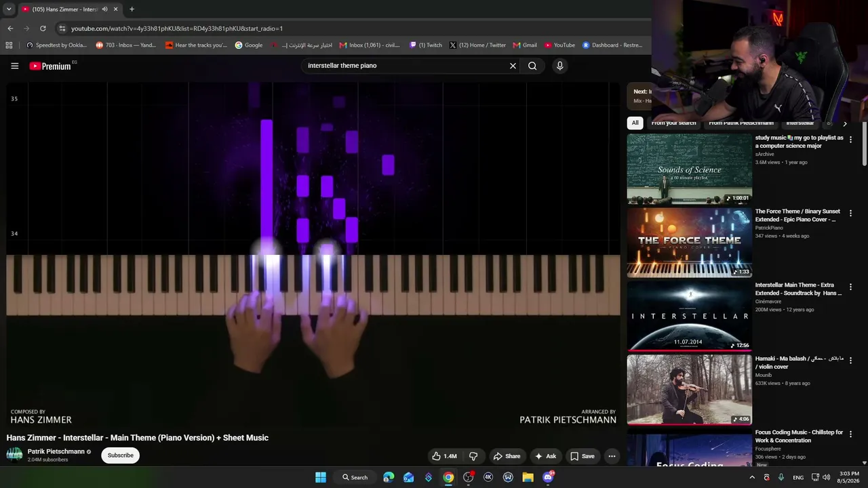Clear the search box with the X
Image resolution: width=868 pixels, height=488 pixels.
pos(513,66)
